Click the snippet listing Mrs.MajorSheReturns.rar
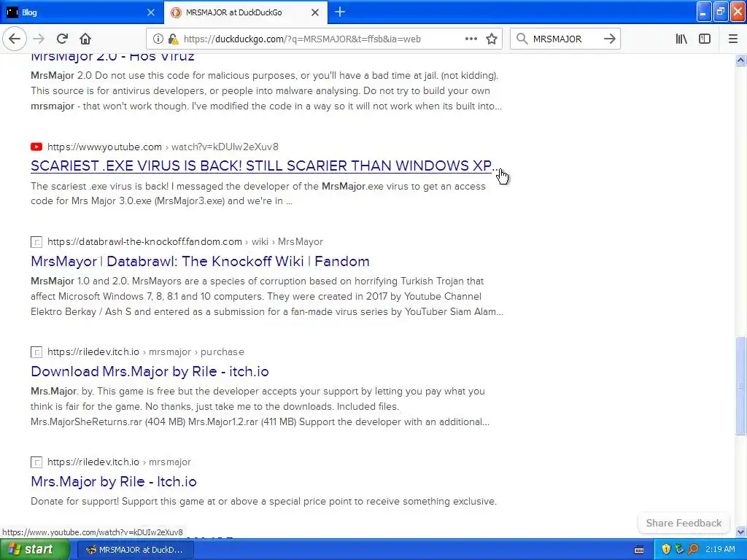Screen dimensions: 747x560 click(x=260, y=406)
